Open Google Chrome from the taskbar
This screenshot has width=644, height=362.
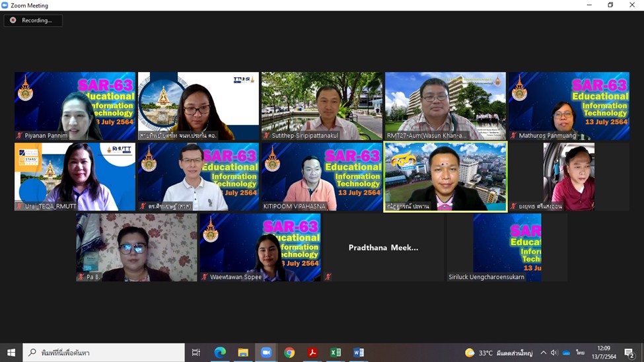pos(289,353)
